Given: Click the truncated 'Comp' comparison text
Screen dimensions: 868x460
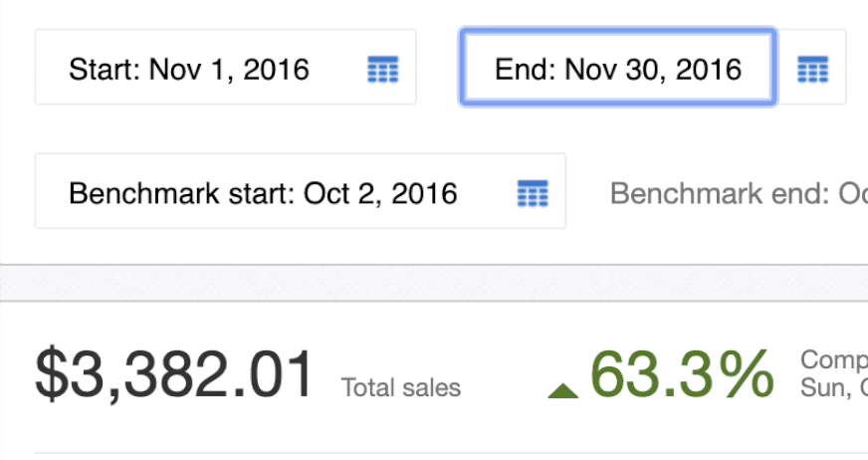Looking at the screenshot, I should tap(834, 360).
